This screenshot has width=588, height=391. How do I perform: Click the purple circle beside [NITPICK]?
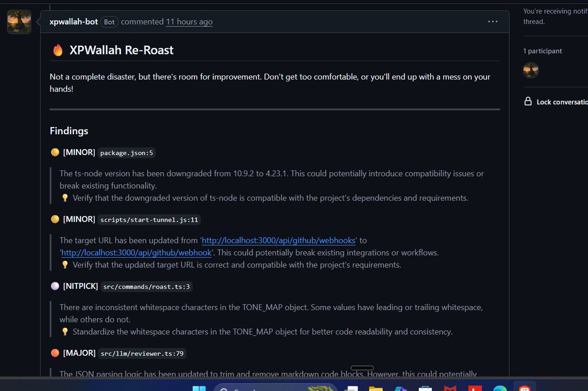coord(55,286)
